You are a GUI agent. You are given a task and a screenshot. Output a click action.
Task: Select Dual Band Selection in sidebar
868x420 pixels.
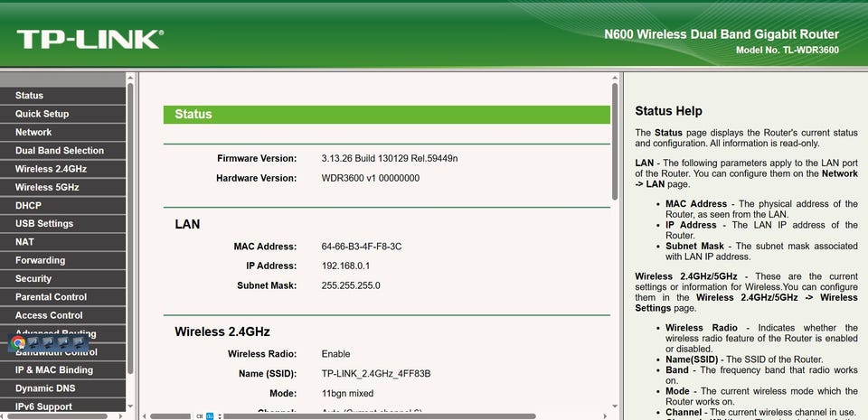point(59,151)
